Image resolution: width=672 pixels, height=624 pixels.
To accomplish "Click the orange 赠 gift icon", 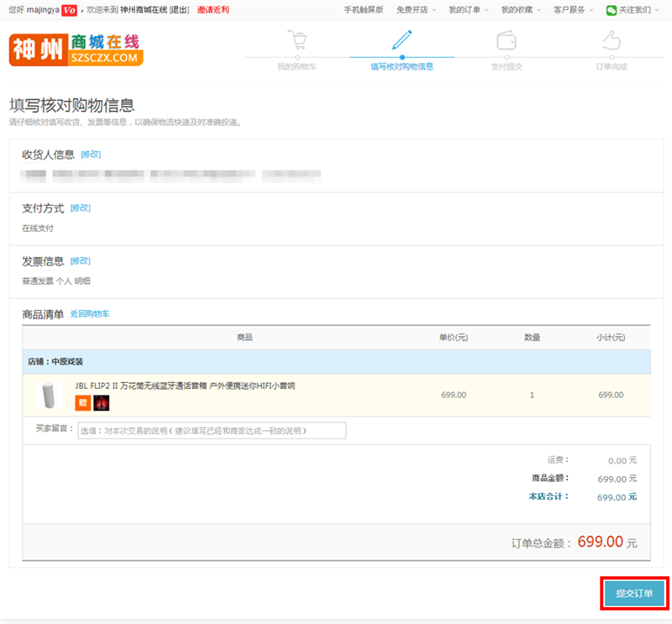I will pos(82,402).
